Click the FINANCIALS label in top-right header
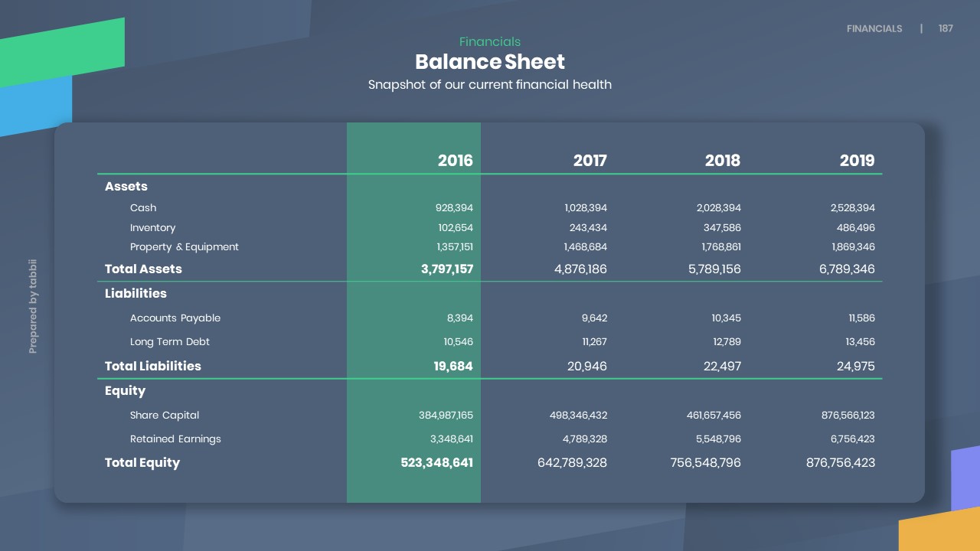This screenshot has height=551, width=980. pyautogui.click(x=874, y=29)
